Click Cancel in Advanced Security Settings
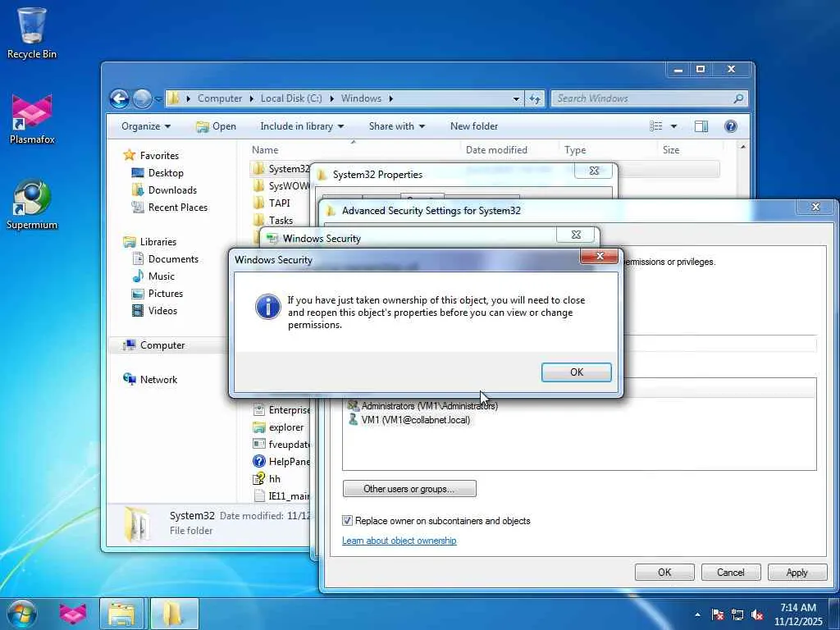Image resolution: width=840 pixels, height=630 pixels. [731, 572]
